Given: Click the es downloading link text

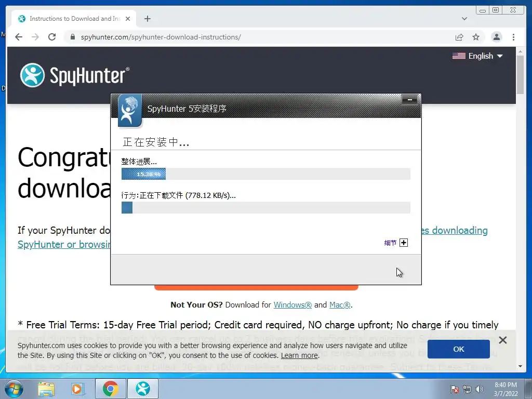Looking at the screenshot, I should click(455, 230).
